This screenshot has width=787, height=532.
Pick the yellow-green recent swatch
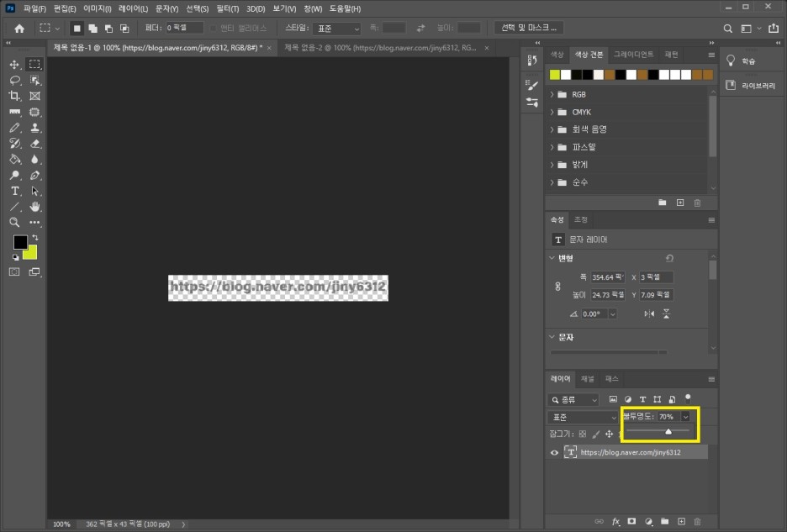point(555,75)
